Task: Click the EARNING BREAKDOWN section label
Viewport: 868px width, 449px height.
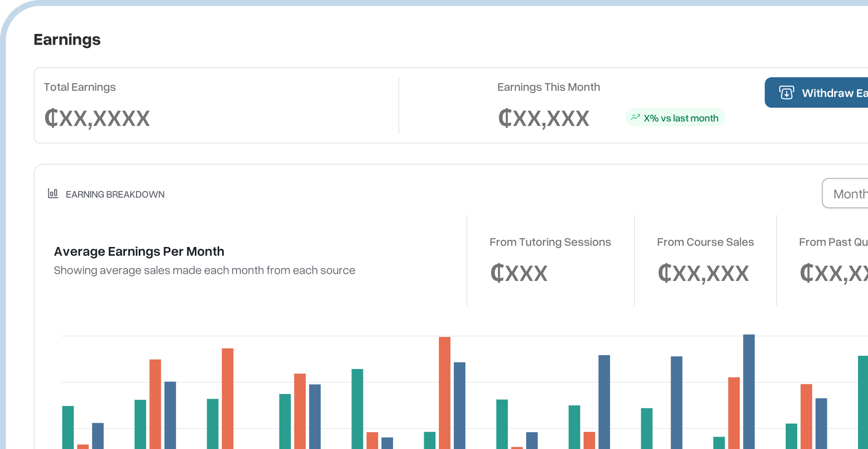Action: point(115,194)
